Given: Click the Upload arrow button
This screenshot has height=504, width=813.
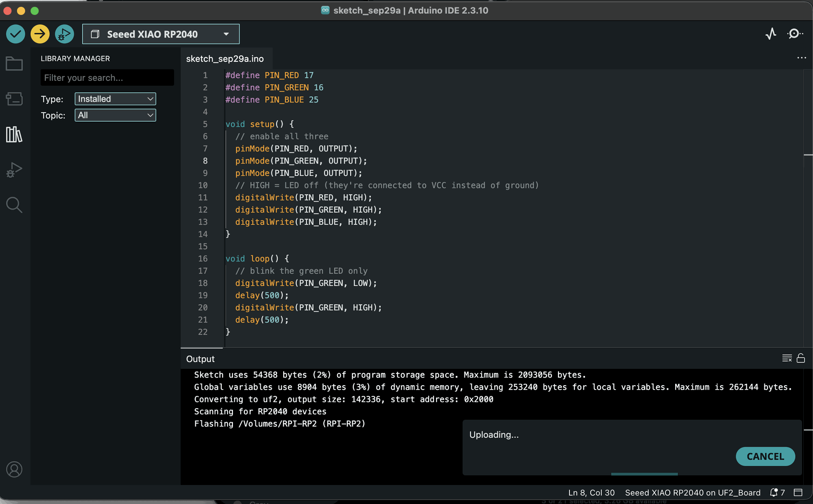Looking at the screenshot, I should tap(40, 34).
